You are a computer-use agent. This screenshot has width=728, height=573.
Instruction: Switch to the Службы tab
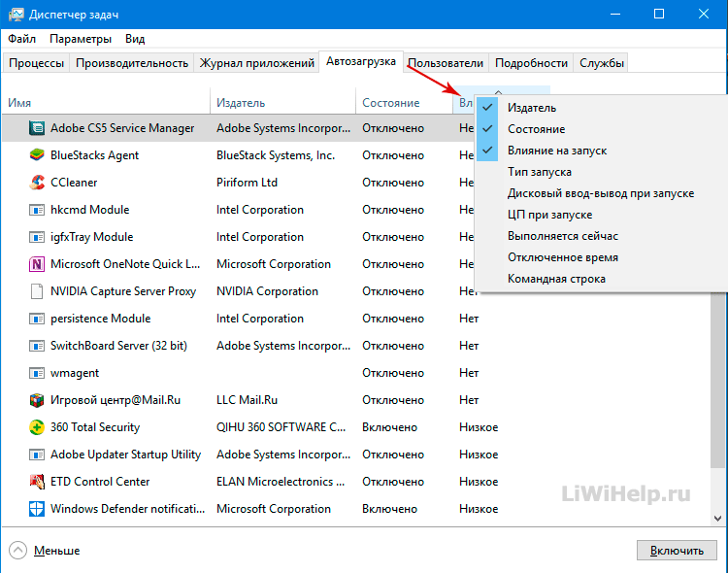(x=601, y=63)
